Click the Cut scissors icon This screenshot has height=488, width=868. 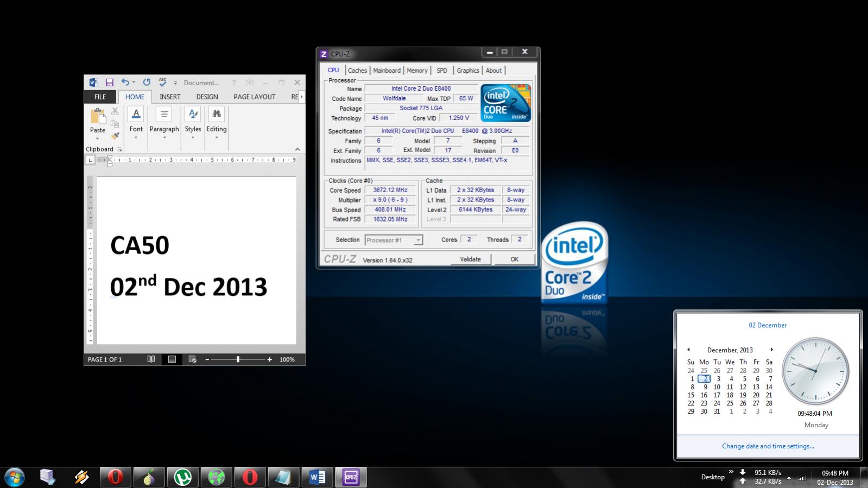click(x=115, y=111)
